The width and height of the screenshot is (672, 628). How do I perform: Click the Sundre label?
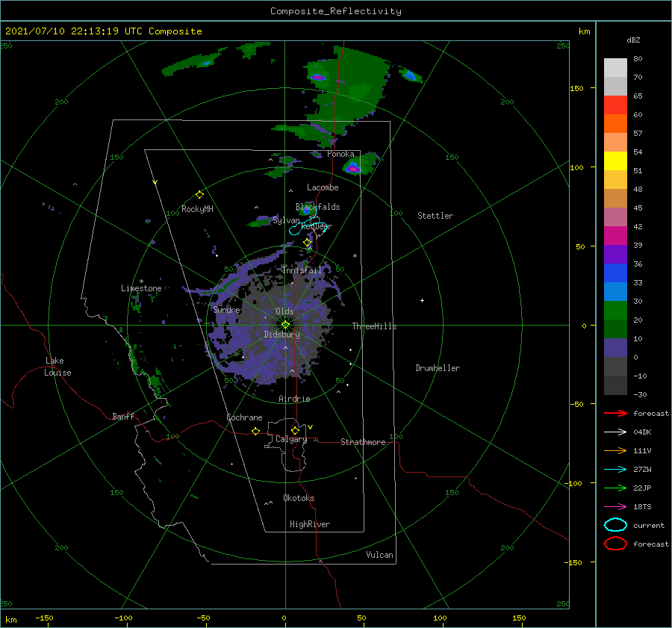(227, 309)
